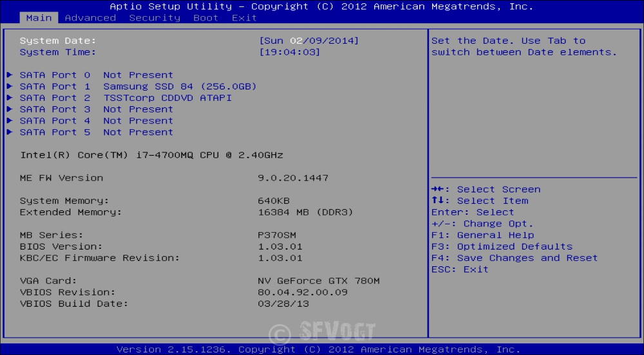Viewport: 644px width, 355px height.
Task: Click the System Memory: label
Action: [x=64, y=201]
